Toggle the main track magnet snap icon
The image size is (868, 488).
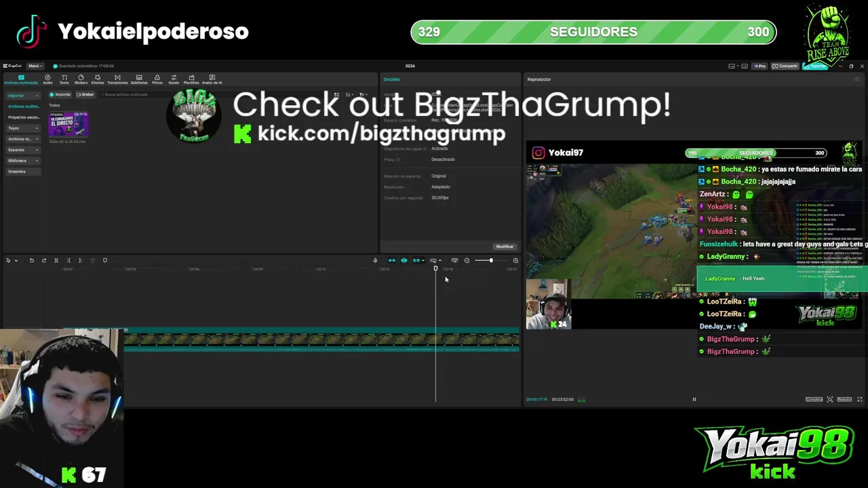391,260
